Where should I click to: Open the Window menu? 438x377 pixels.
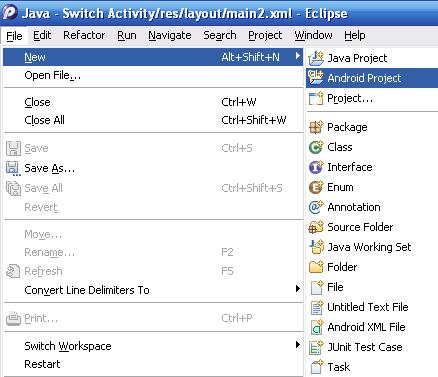click(313, 35)
